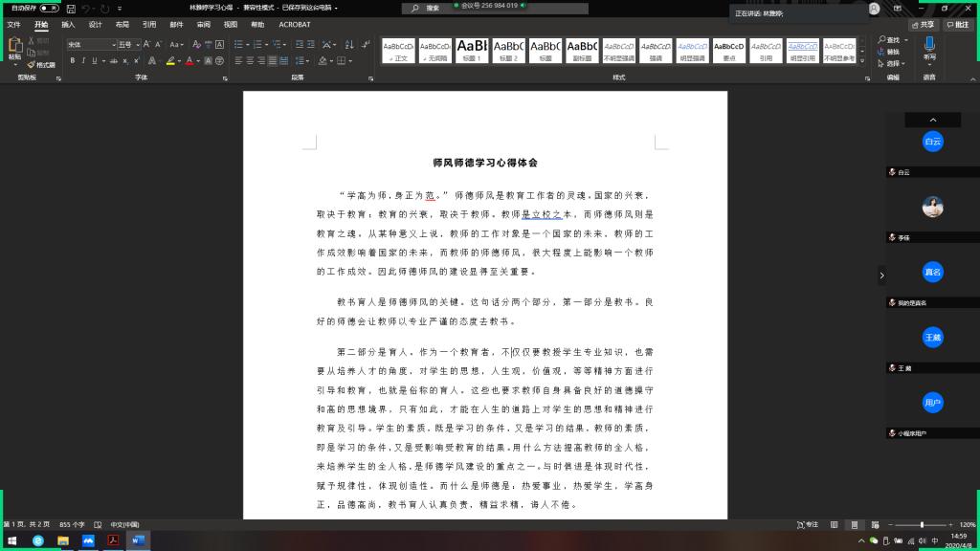Toggle underline formatting
Screen dimensions: 980x551
click(x=95, y=61)
